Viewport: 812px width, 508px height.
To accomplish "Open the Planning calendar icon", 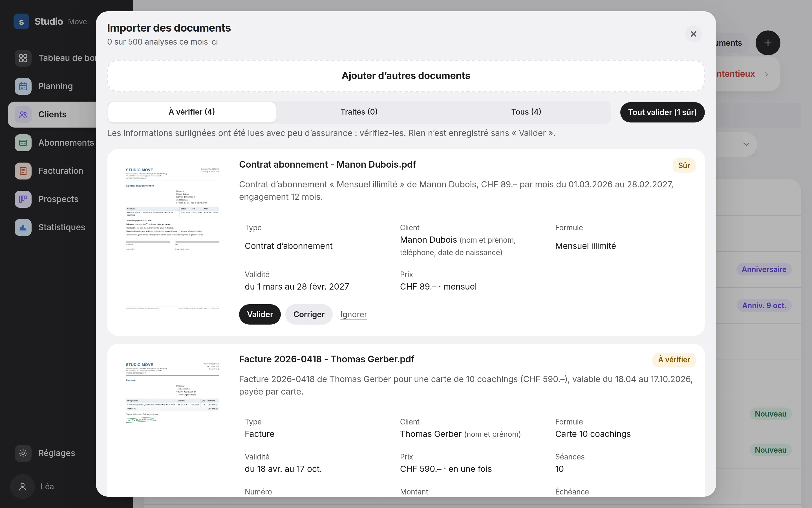I will coord(23,86).
